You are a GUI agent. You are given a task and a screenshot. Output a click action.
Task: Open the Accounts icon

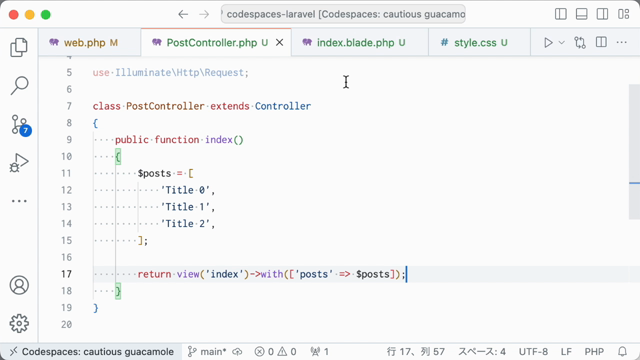19,285
